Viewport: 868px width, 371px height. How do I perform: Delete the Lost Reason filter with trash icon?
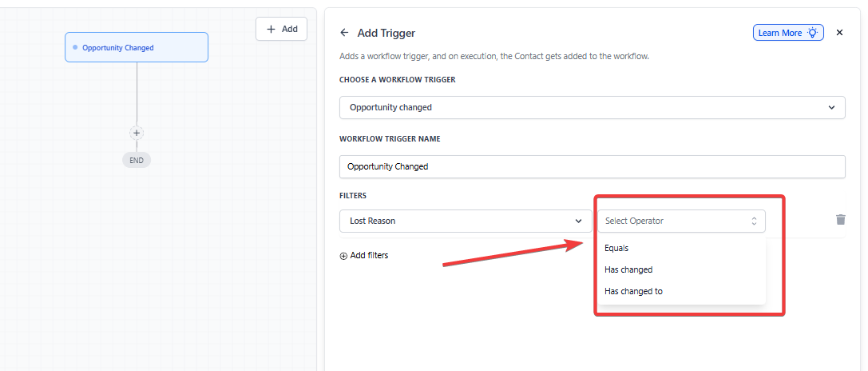840,220
